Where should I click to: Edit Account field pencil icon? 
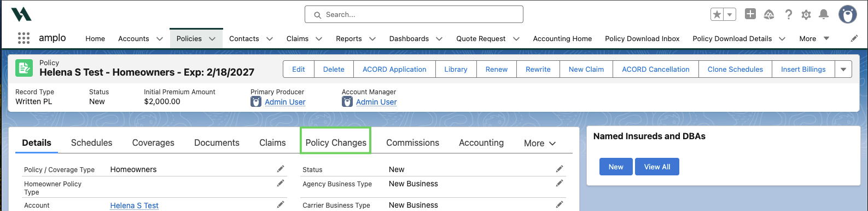[281, 204]
